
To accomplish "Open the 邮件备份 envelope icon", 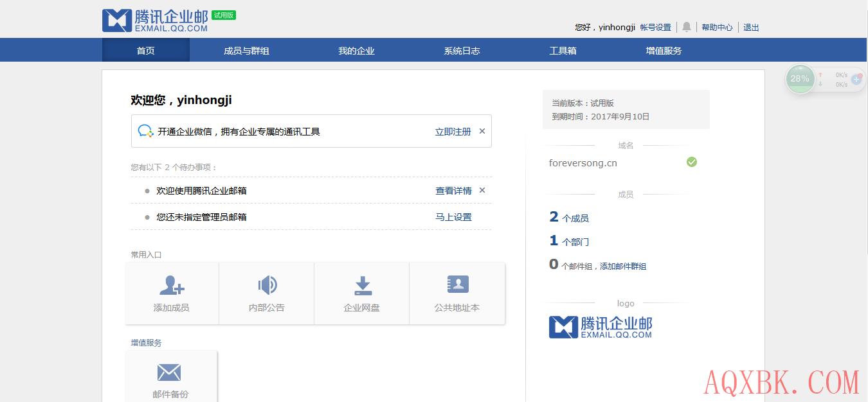I will [169, 372].
